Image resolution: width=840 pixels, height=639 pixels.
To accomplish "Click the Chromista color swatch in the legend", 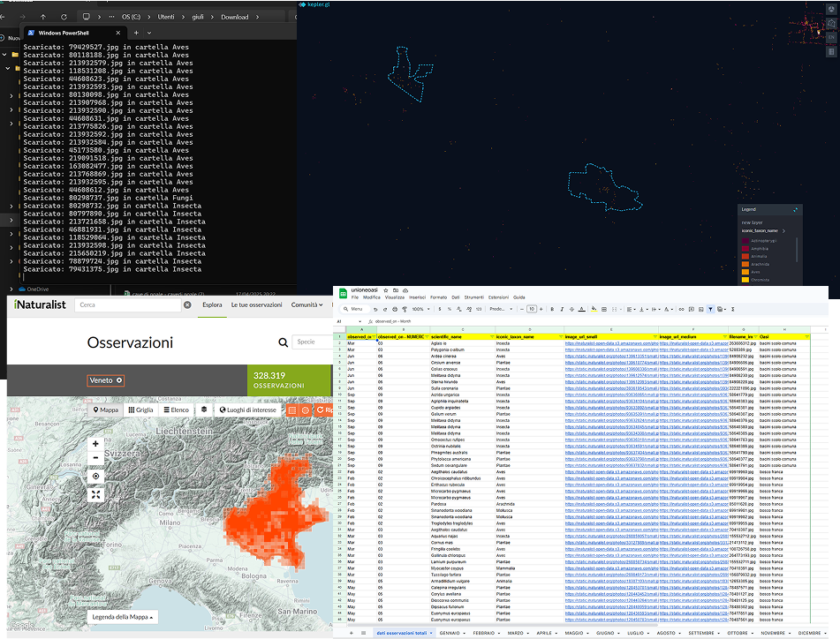I will [745, 280].
